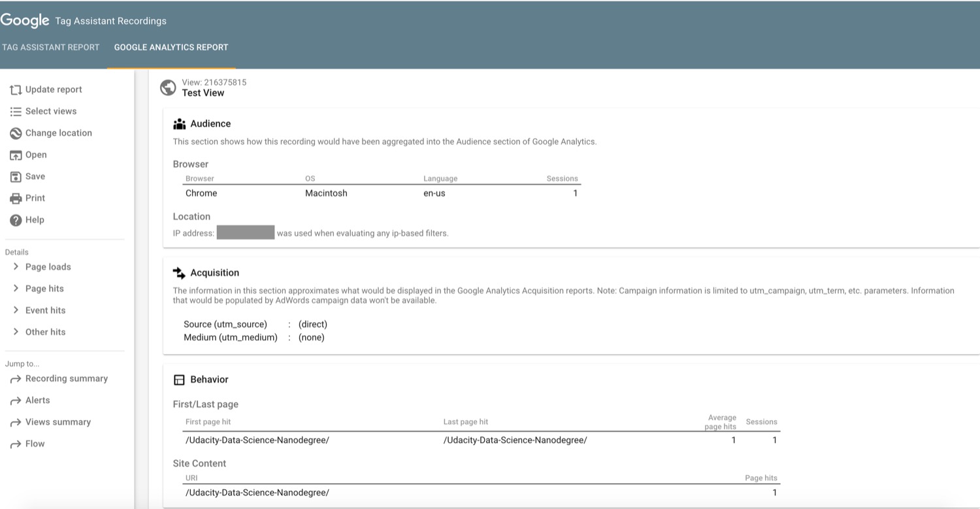Screen dimensions: 980x509
Task: Click the Select views list icon
Action: point(16,112)
